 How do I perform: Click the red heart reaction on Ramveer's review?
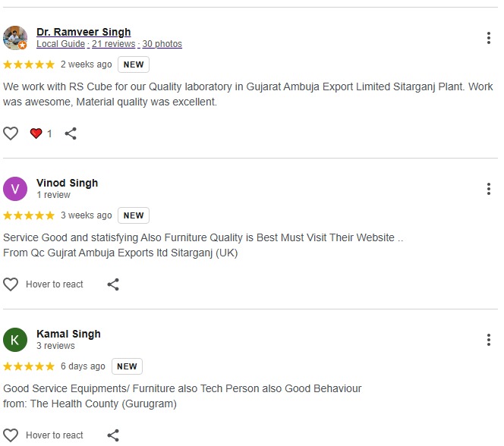point(36,133)
